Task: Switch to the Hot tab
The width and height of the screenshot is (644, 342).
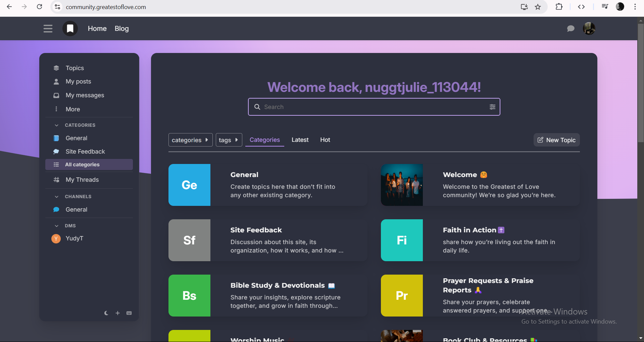Action: [325, 140]
